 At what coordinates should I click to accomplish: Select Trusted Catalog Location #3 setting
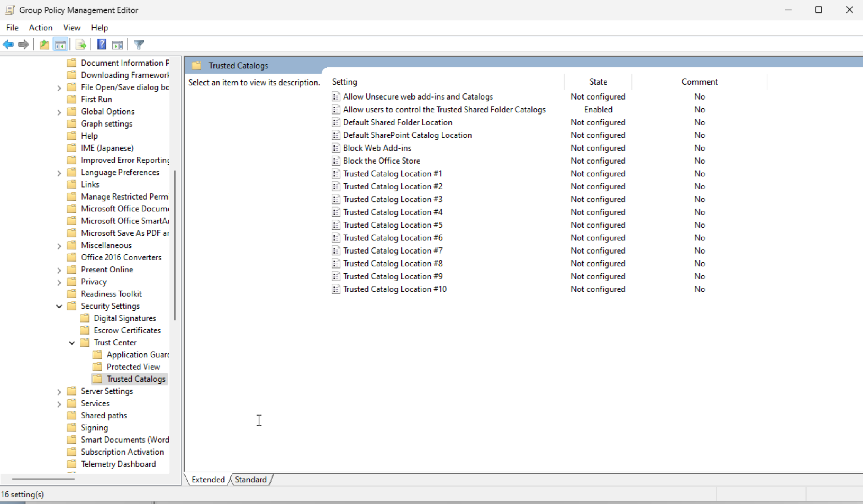(393, 200)
